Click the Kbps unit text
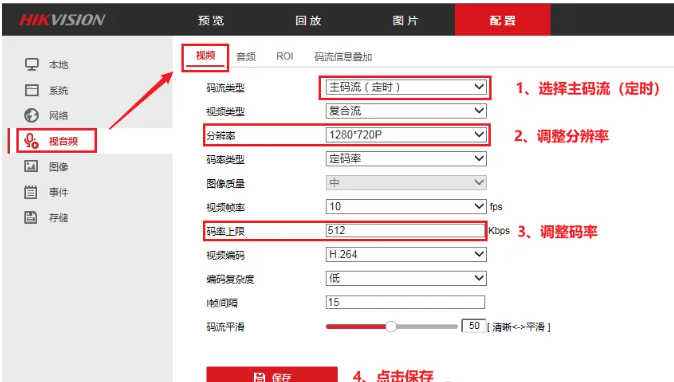The image size is (674, 382). coord(499,231)
